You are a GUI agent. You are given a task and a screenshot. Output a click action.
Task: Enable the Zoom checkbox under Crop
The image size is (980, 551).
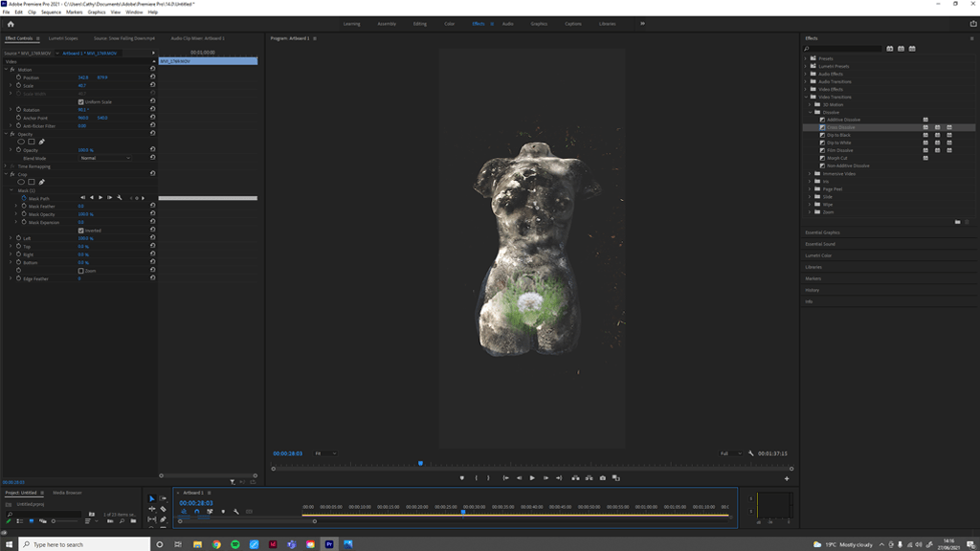click(80, 271)
